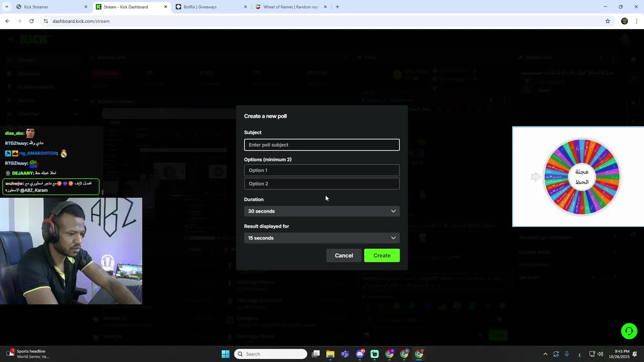Image resolution: width=644 pixels, height=362 pixels.
Task: Click the address bar URL dashboard.kick.com/stream
Action: point(81,21)
